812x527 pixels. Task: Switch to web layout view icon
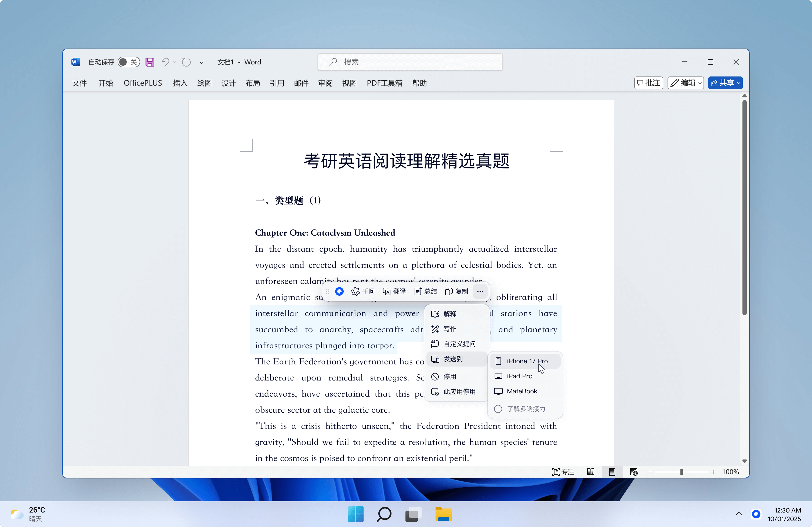click(x=633, y=472)
